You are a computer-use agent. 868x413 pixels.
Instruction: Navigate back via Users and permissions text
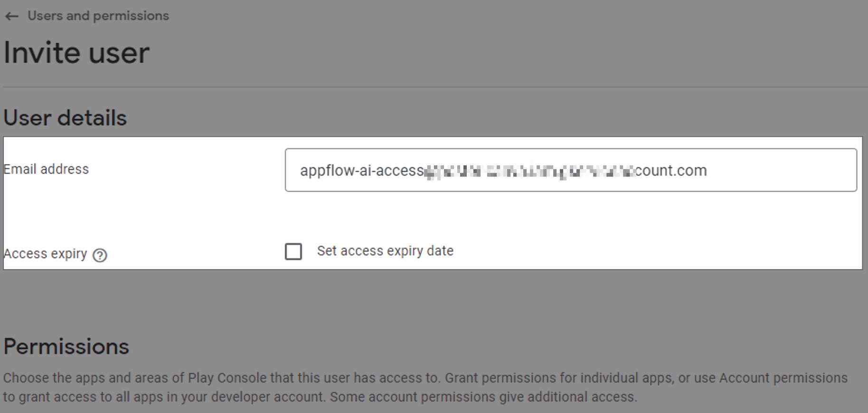(98, 16)
